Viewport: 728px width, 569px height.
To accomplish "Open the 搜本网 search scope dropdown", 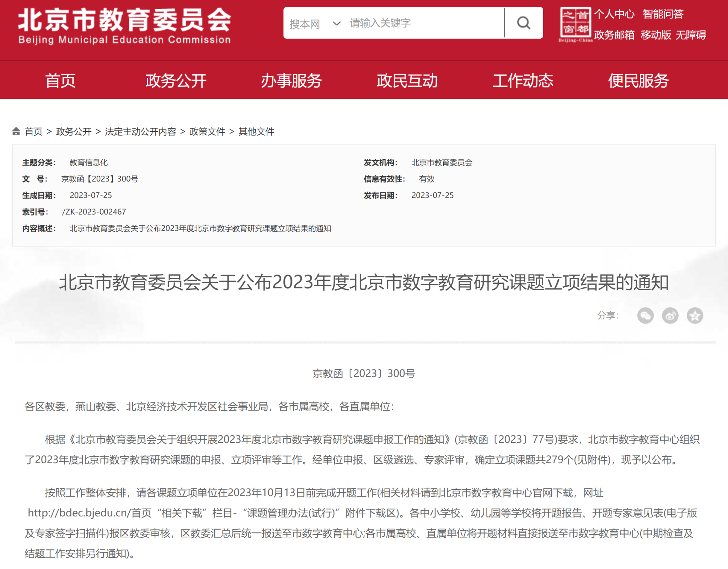I will [315, 24].
